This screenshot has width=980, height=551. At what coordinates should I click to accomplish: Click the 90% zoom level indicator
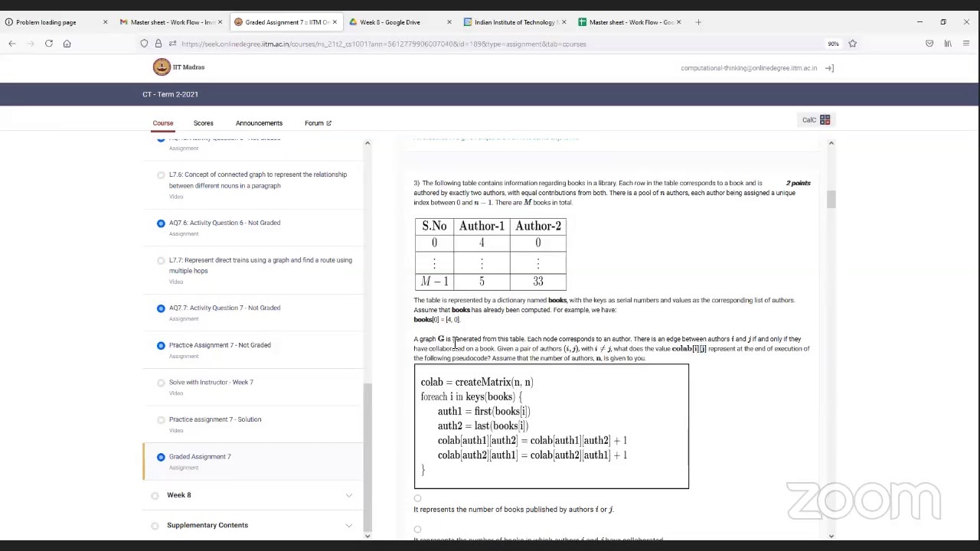tap(833, 44)
